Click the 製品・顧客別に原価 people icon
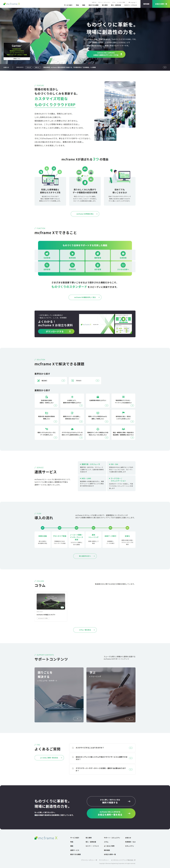 (123, 429)
